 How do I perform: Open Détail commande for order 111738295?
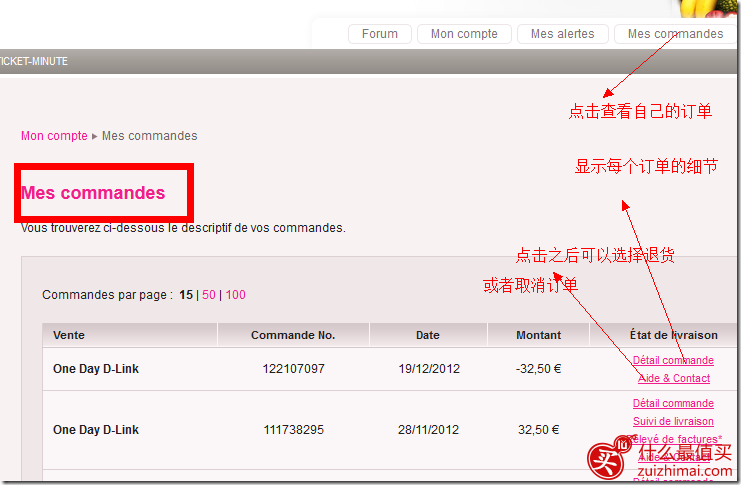(673, 403)
